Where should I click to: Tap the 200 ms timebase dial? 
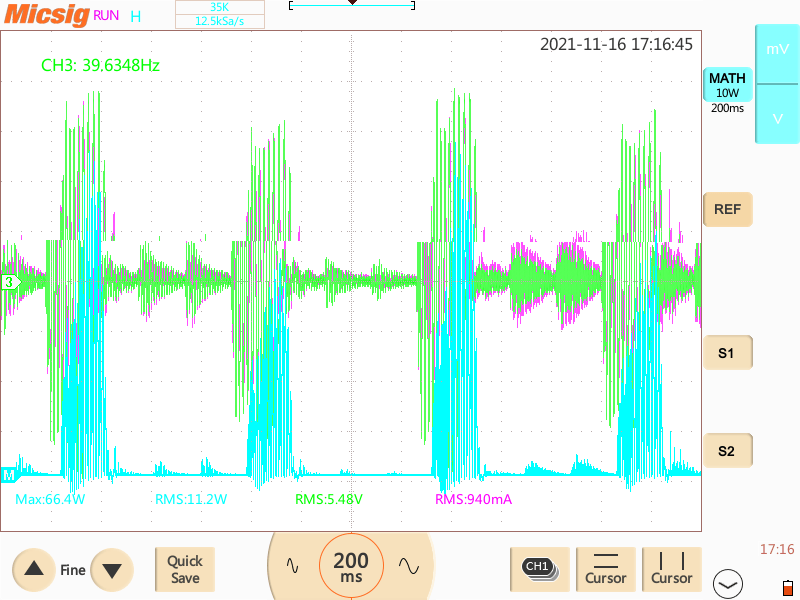click(351, 566)
